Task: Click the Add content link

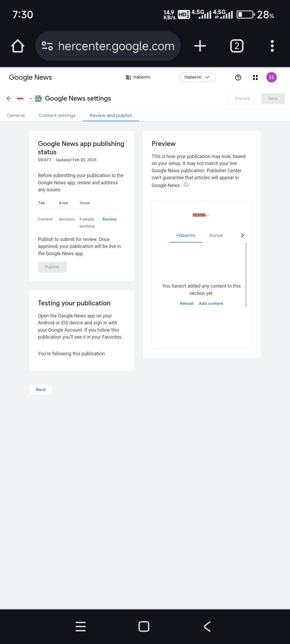Action: (211, 303)
